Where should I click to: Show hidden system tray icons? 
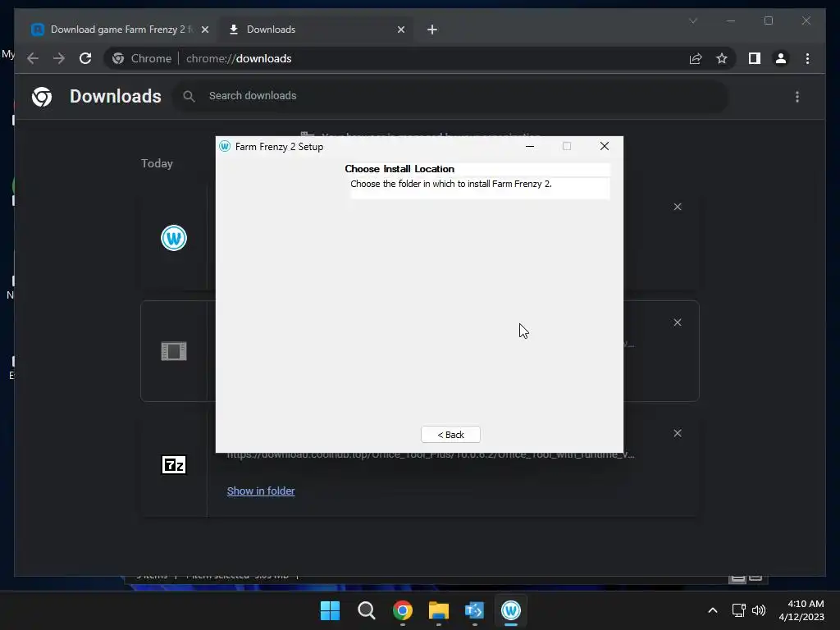coord(713,610)
